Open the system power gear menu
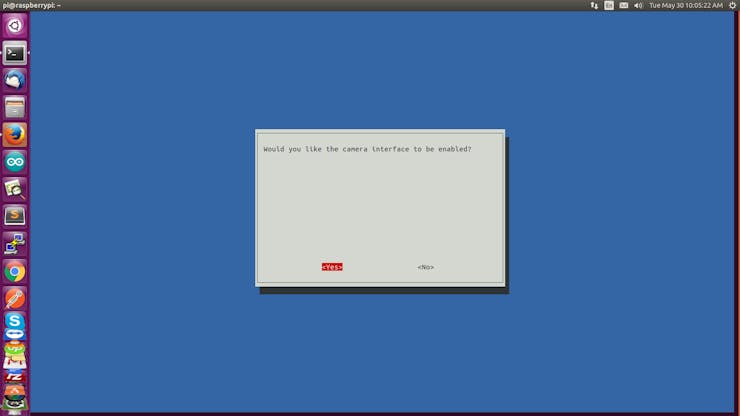The image size is (740, 416). [x=732, y=6]
